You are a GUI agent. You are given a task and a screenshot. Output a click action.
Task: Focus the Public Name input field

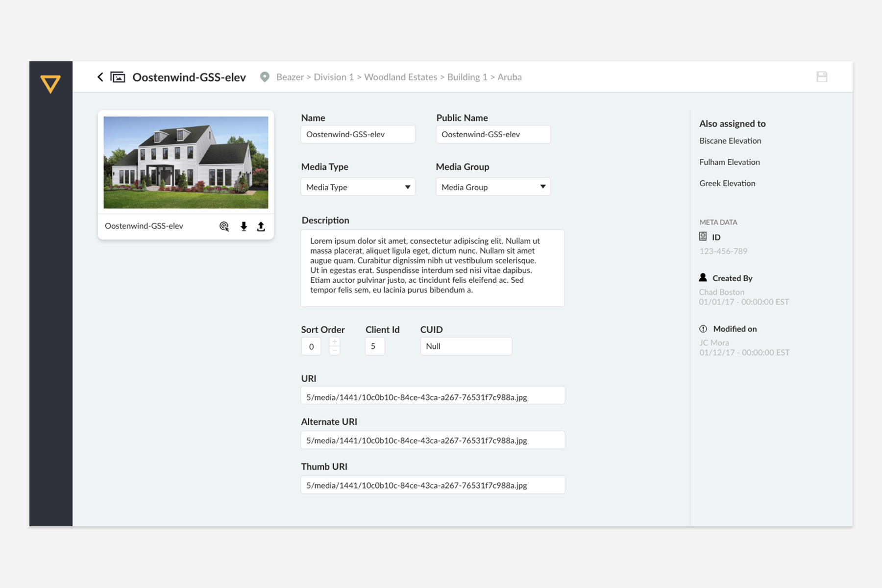coord(493,134)
